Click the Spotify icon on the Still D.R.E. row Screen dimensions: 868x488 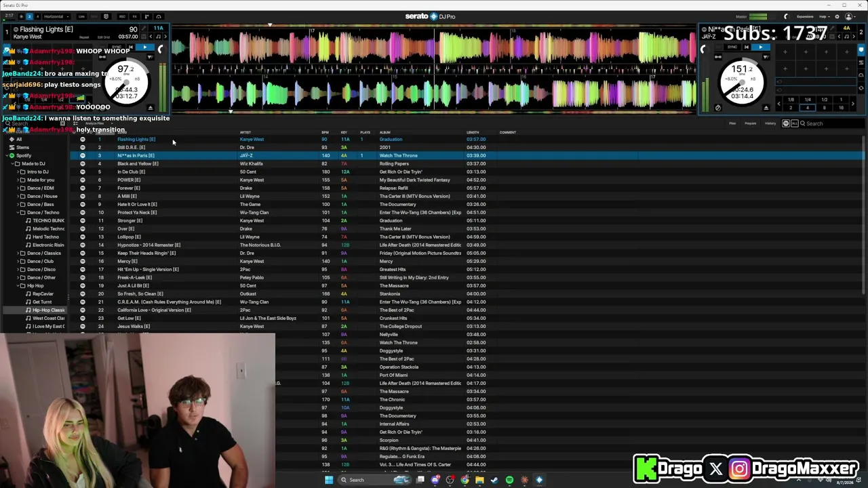(x=83, y=147)
